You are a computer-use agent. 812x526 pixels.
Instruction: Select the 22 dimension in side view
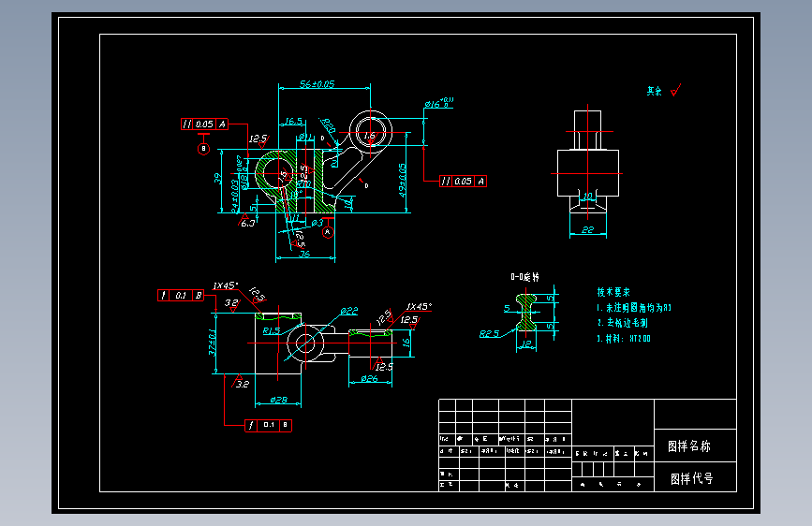coord(588,229)
